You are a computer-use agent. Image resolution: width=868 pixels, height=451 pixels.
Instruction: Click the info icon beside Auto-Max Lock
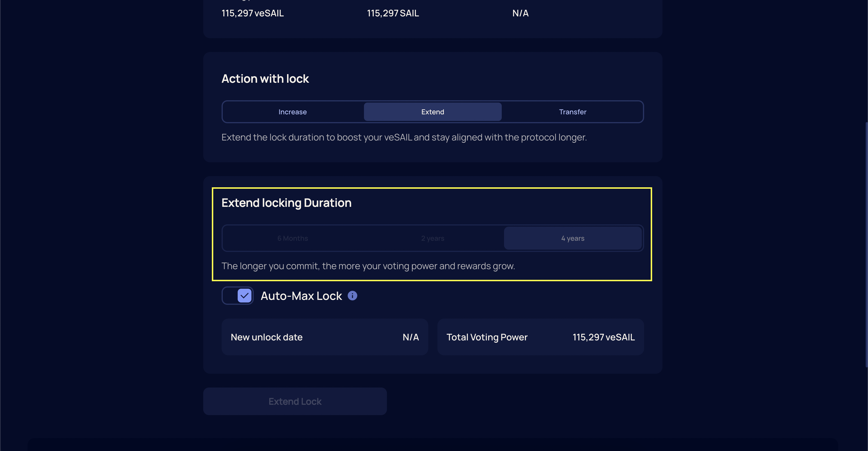352,296
